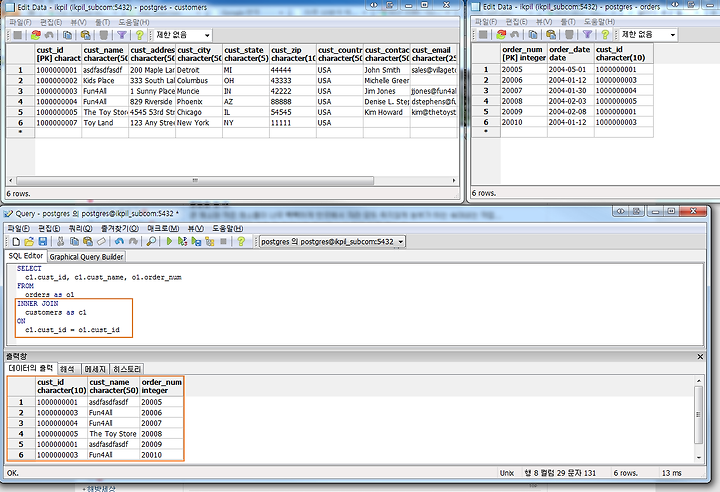This screenshot has height=492, width=720.
Task: Open database connection dropdown in Query window
Action: pos(400,242)
